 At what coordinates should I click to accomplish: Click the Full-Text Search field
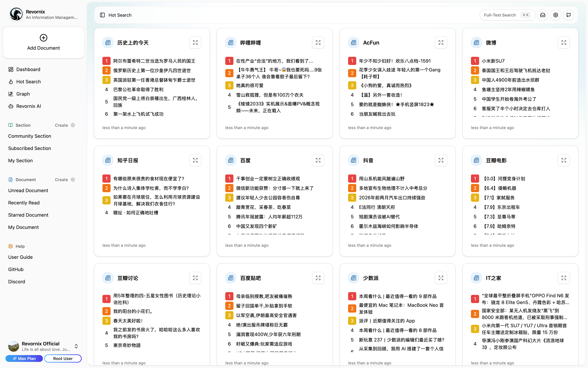[502, 15]
